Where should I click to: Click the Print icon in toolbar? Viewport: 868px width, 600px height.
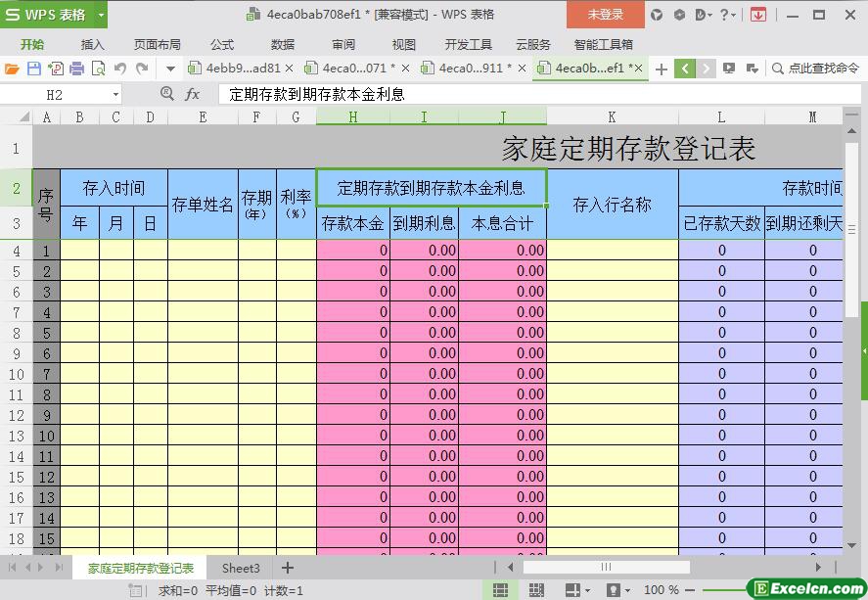click(77, 69)
